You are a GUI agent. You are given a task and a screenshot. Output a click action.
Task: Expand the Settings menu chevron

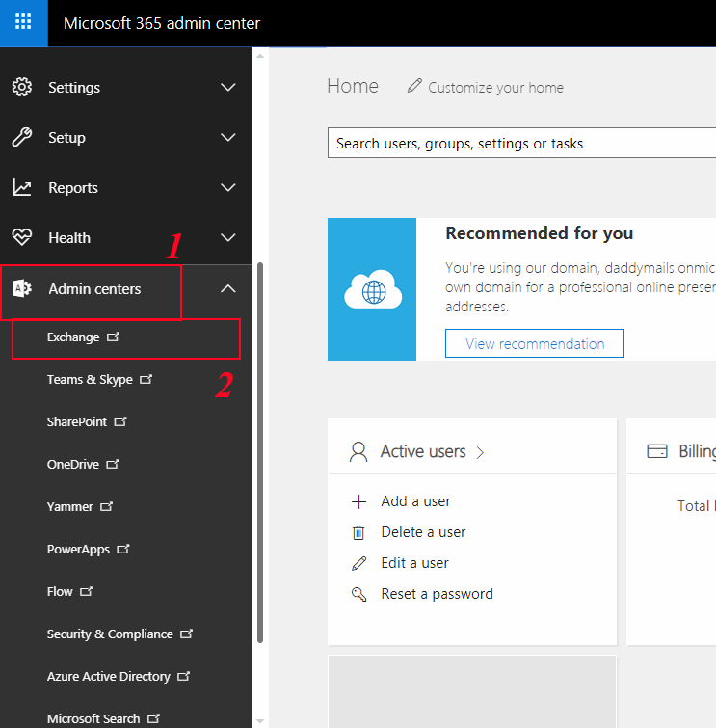[x=227, y=88]
